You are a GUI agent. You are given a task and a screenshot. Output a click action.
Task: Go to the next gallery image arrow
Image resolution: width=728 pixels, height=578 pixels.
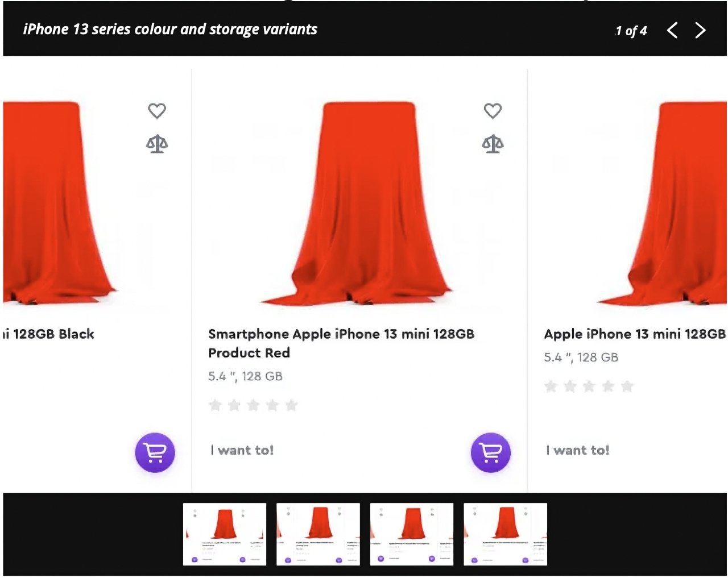[700, 30]
